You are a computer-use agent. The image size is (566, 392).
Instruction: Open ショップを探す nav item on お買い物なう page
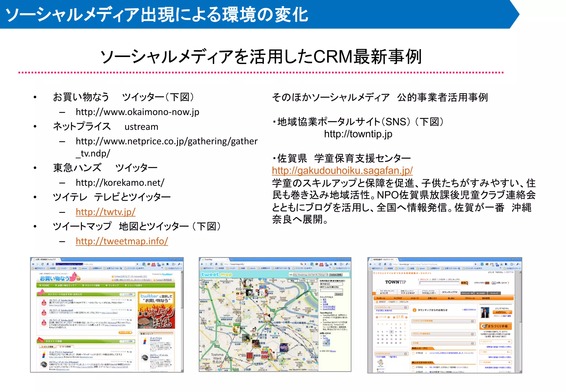tap(133, 285)
